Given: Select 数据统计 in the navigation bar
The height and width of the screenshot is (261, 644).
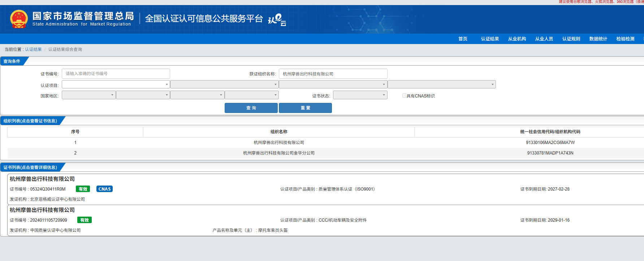Looking at the screenshot, I should pyautogui.click(x=598, y=39).
